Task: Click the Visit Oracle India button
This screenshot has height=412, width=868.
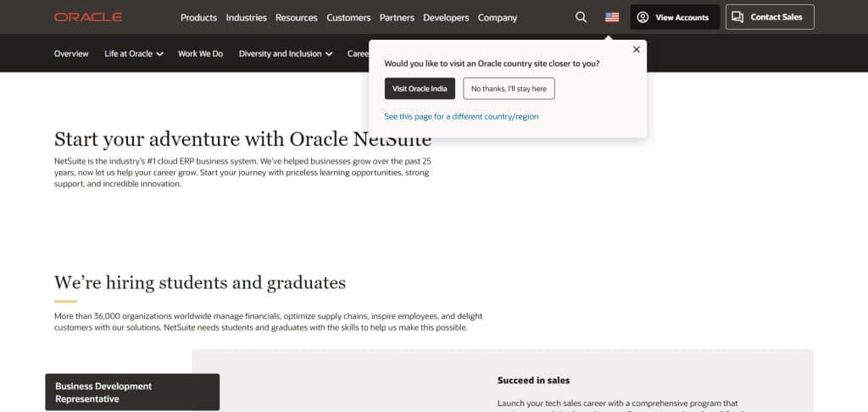Action: 420,89
